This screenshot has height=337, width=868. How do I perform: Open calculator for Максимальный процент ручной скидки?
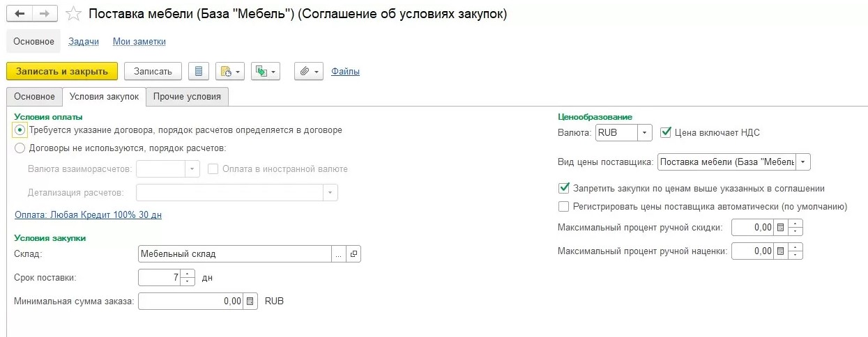click(781, 228)
